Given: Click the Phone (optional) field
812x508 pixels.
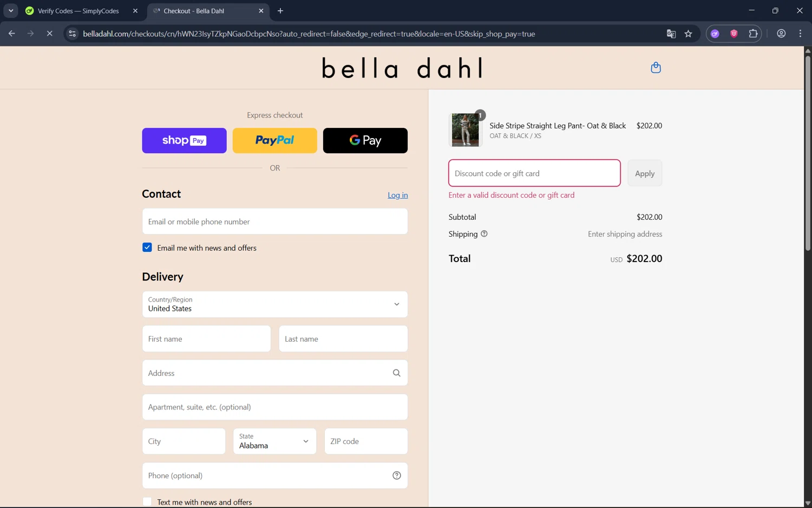Looking at the screenshot, I should (x=275, y=476).
